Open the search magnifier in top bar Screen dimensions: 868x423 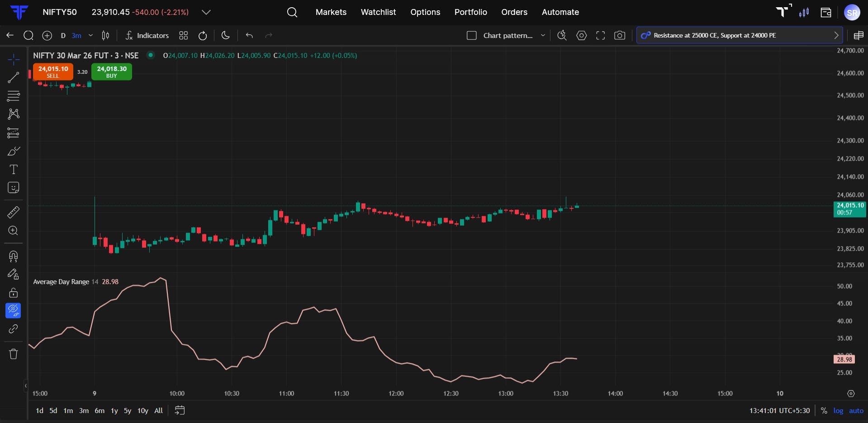(292, 12)
